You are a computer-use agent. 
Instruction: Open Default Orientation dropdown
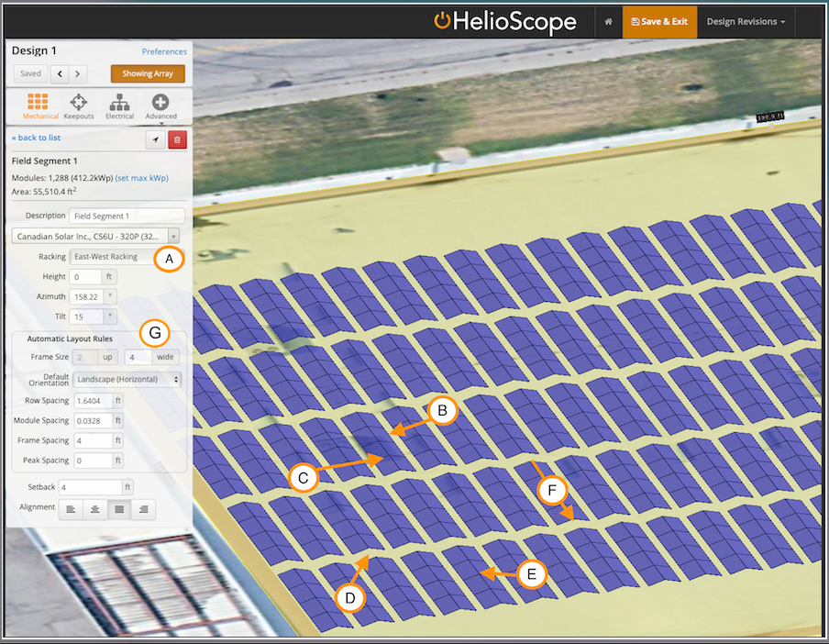(127, 379)
